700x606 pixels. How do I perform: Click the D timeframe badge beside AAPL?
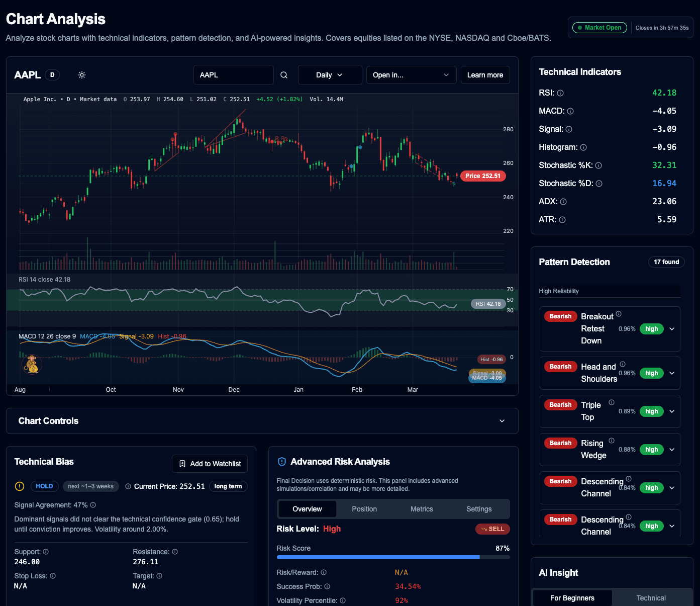[52, 74]
